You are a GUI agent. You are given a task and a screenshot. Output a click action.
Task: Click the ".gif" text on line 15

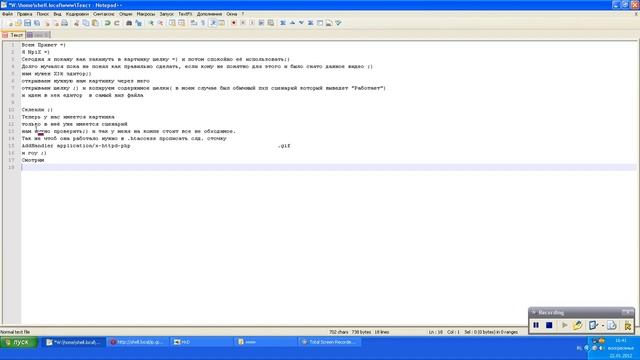(284, 146)
